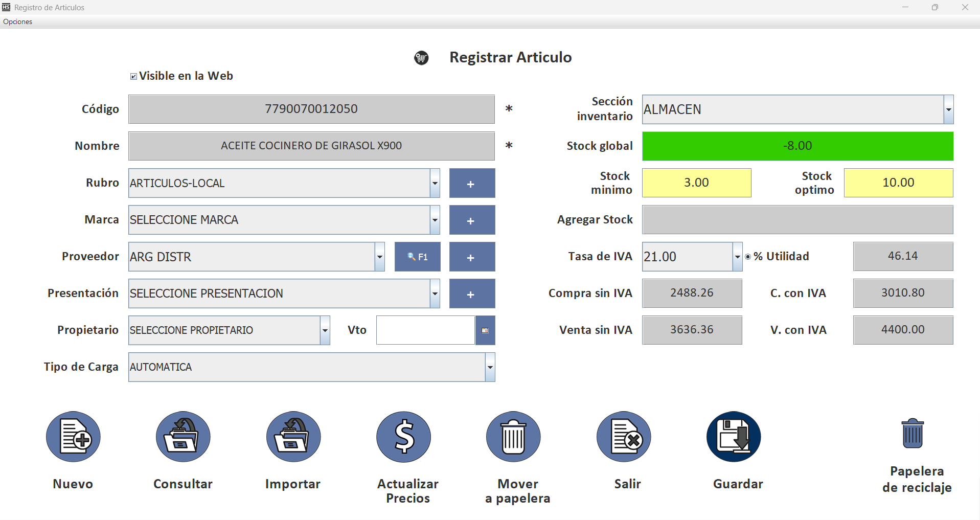Click the V. con IVA field
This screenshot has width=980, height=520.
903,330
